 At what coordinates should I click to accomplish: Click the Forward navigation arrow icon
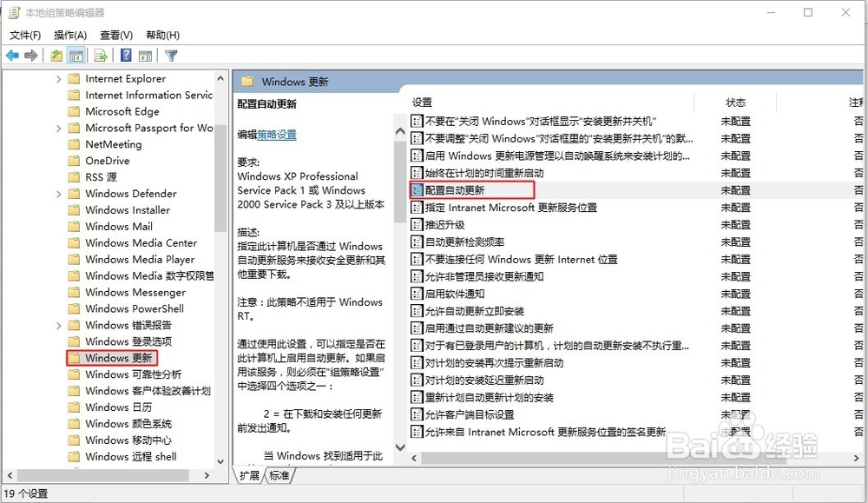point(31,54)
